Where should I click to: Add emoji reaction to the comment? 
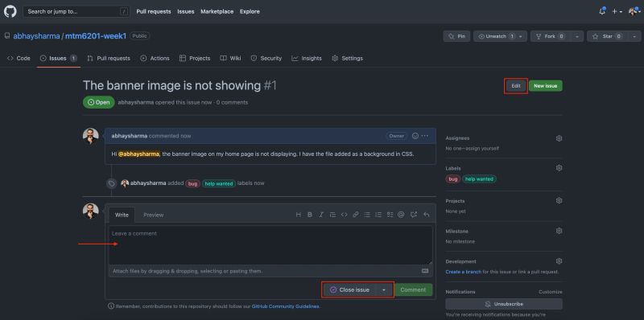[415, 136]
